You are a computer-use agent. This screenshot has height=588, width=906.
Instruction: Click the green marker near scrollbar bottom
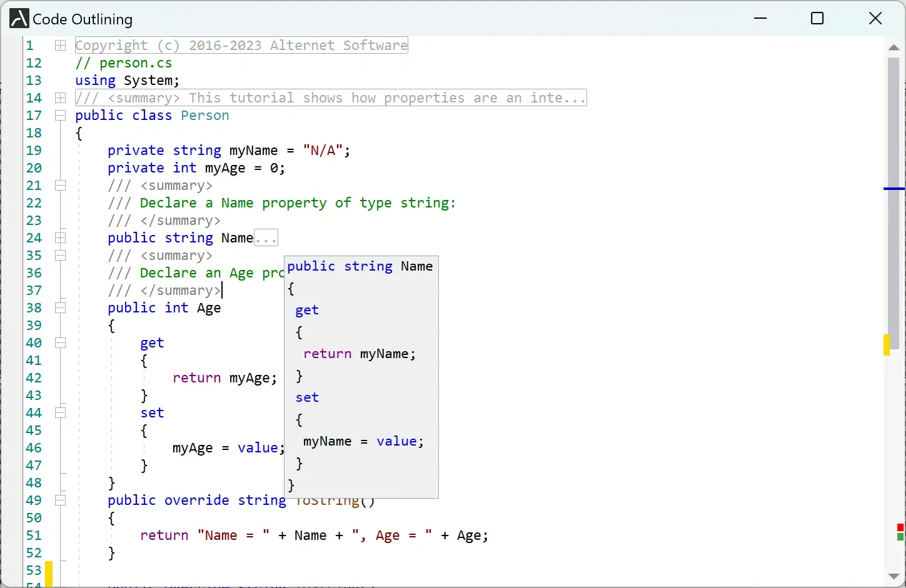899,537
